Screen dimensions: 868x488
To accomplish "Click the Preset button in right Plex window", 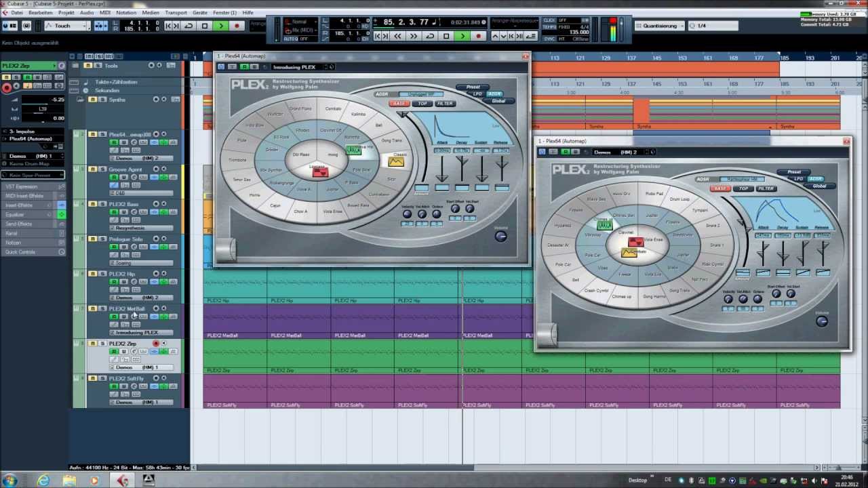I will (794, 172).
